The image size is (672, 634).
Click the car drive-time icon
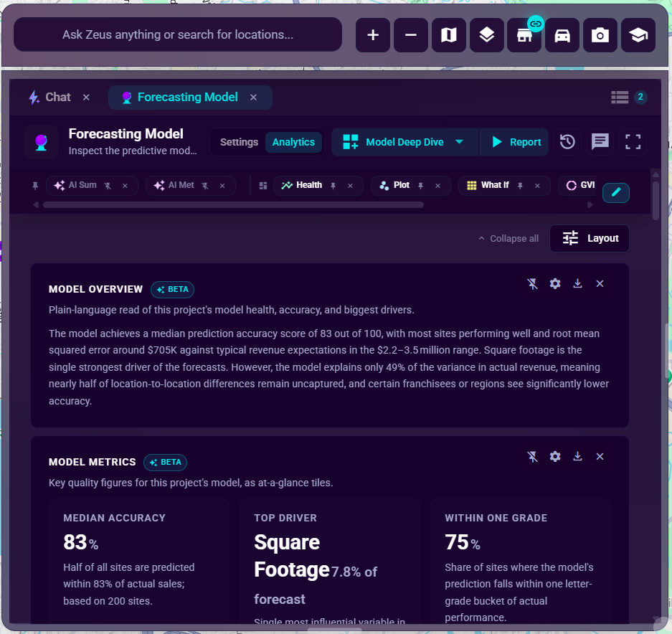[562, 35]
